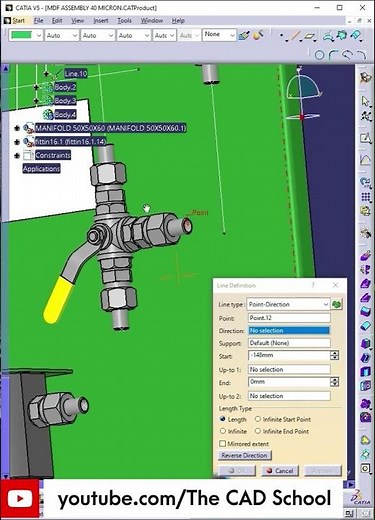Click the greyed OK button in the Line Definition dialog
The width and height of the screenshot is (375, 520).
(x=237, y=471)
